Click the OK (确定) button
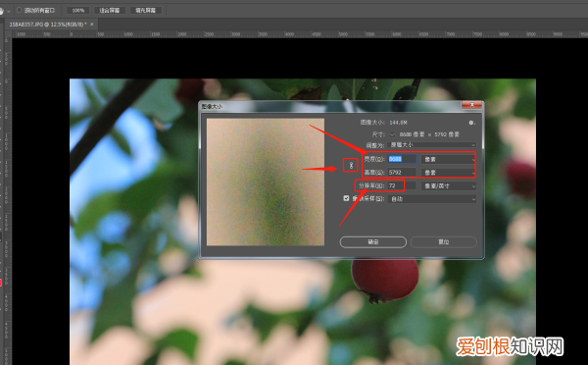Screen dimensions: 588x365 tap(373, 241)
